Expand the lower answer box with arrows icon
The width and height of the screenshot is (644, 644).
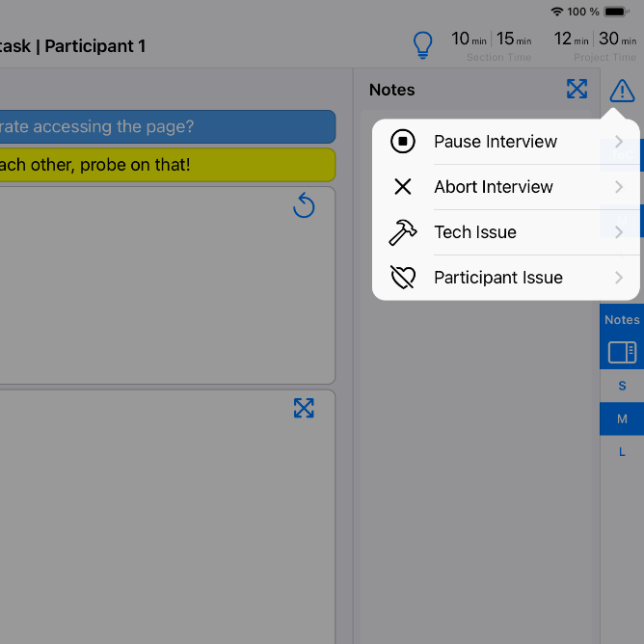304,408
